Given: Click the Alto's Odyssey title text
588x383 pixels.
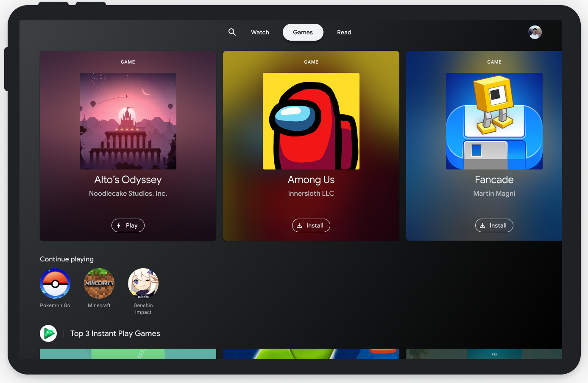Looking at the screenshot, I should (x=128, y=180).
